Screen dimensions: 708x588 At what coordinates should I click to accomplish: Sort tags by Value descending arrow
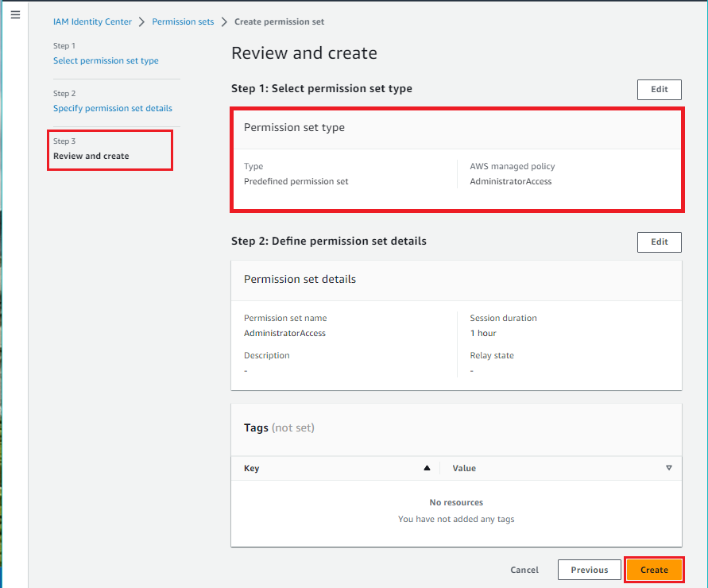[669, 468]
